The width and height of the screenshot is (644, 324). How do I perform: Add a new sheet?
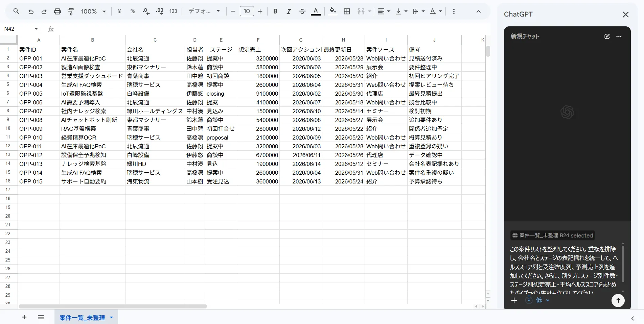click(x=24, y=317)
